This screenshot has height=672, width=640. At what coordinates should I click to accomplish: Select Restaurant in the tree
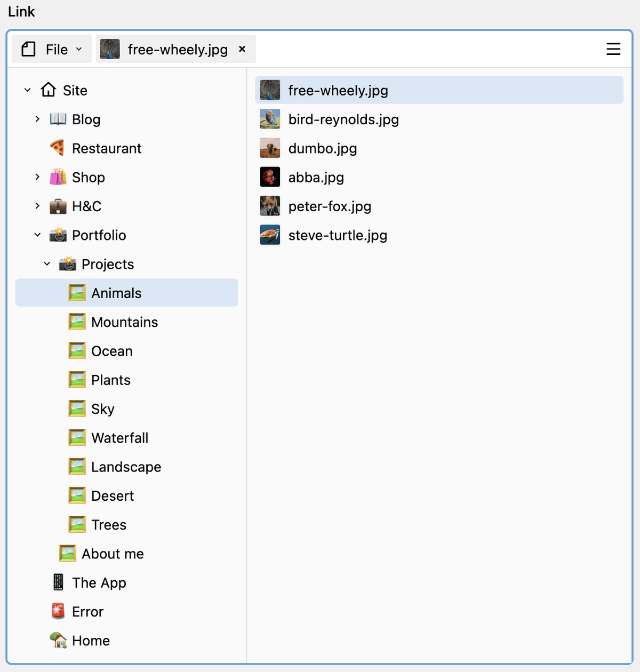click(127, 148)
